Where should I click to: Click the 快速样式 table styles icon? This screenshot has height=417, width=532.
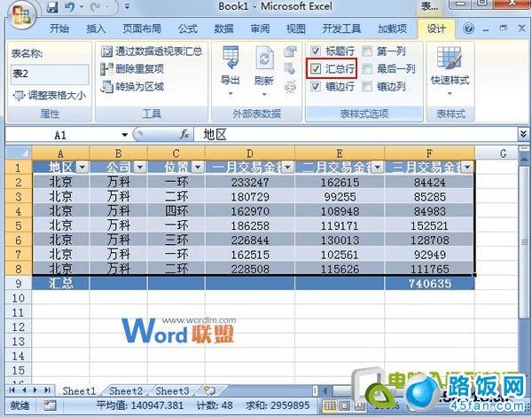450,58
